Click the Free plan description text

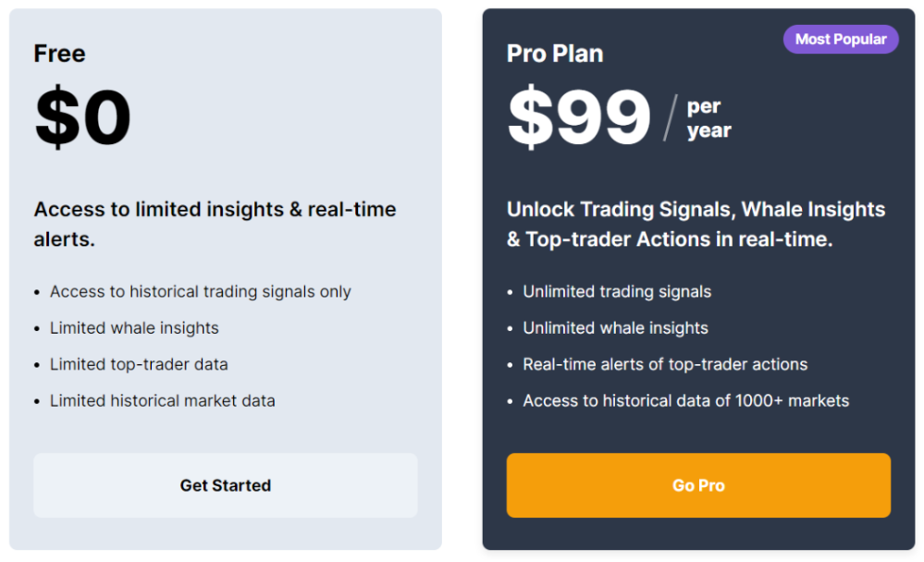[215, 224]
